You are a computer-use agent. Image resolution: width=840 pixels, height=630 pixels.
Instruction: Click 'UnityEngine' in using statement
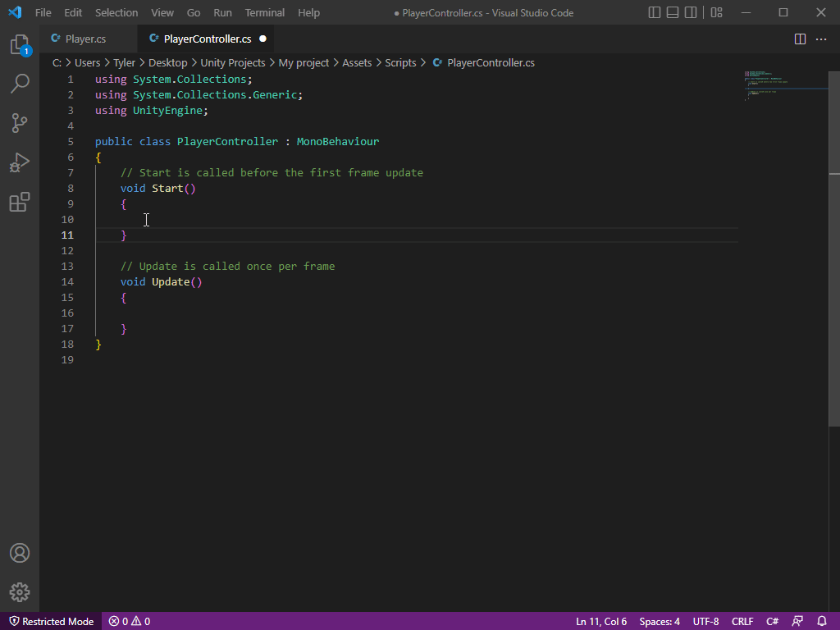[167, 111]
